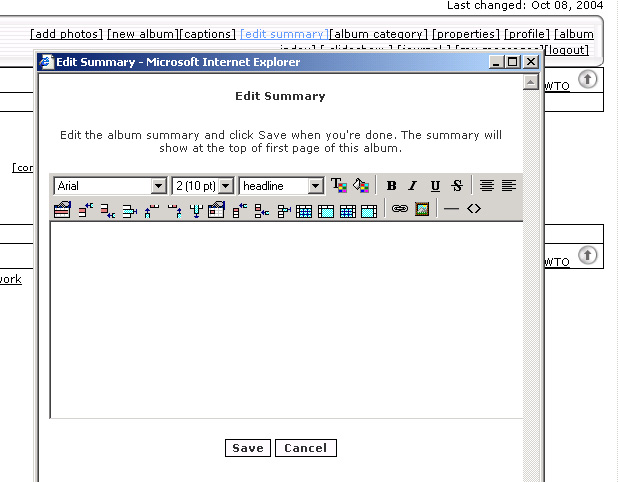Open the properties menu link
Screen dimensions: 618x482
[x=466, y=34]
